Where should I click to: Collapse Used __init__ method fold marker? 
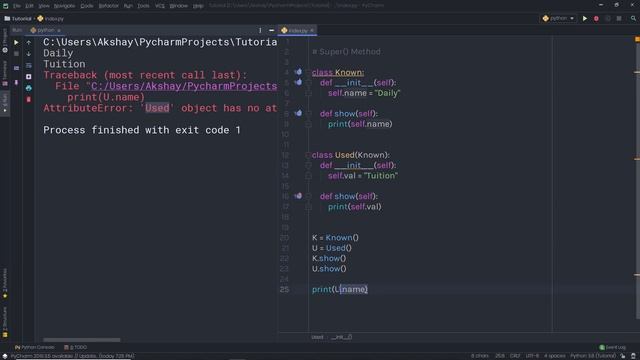coord(309,165)
